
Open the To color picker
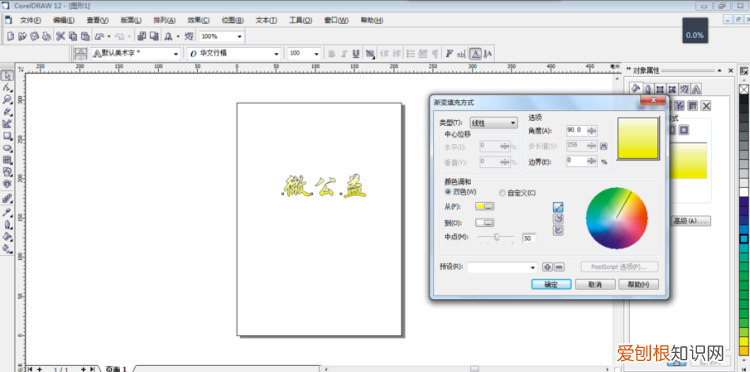pos(485,223)
